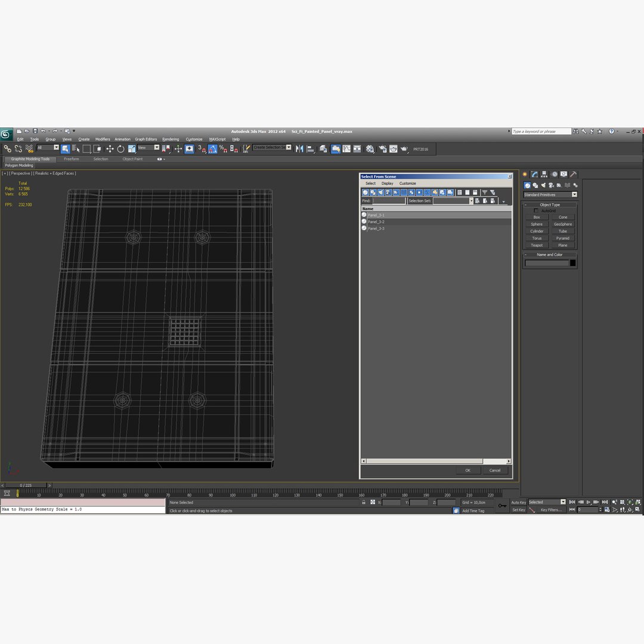644x644 pixels.
Task: Click the 3ds Max application logo button
Action: coord(6,134)
